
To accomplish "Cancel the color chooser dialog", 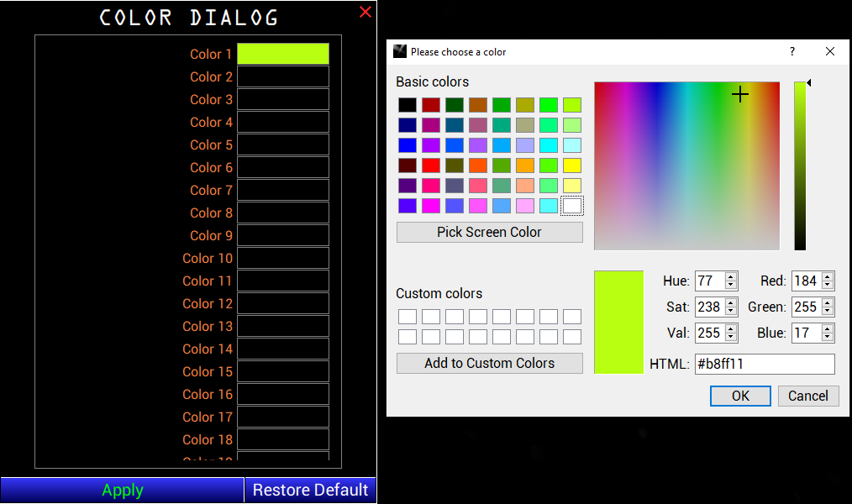I will (807, 396).
